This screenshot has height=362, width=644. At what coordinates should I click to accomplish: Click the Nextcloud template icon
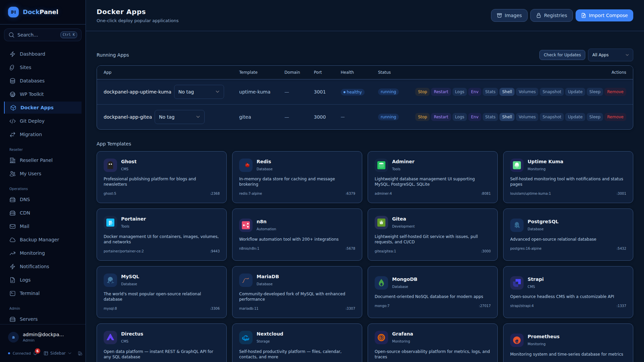[x=246, y=338]
